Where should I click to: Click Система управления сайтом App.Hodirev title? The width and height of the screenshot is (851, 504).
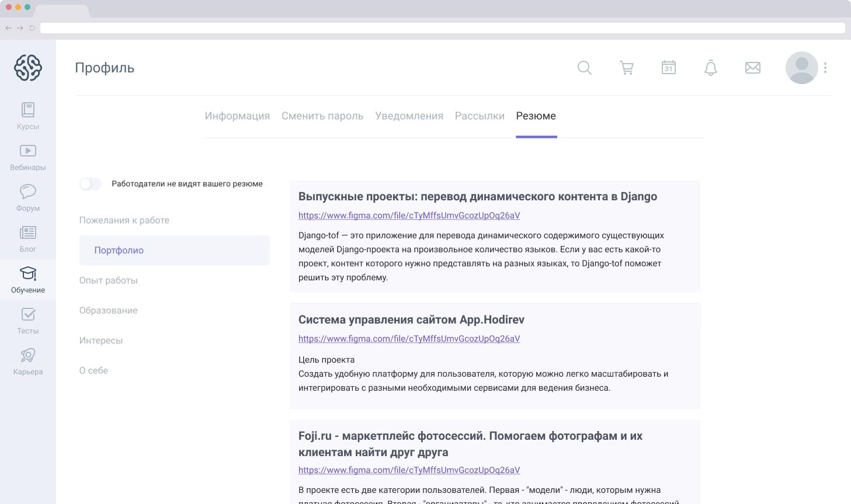click(411, 320)
